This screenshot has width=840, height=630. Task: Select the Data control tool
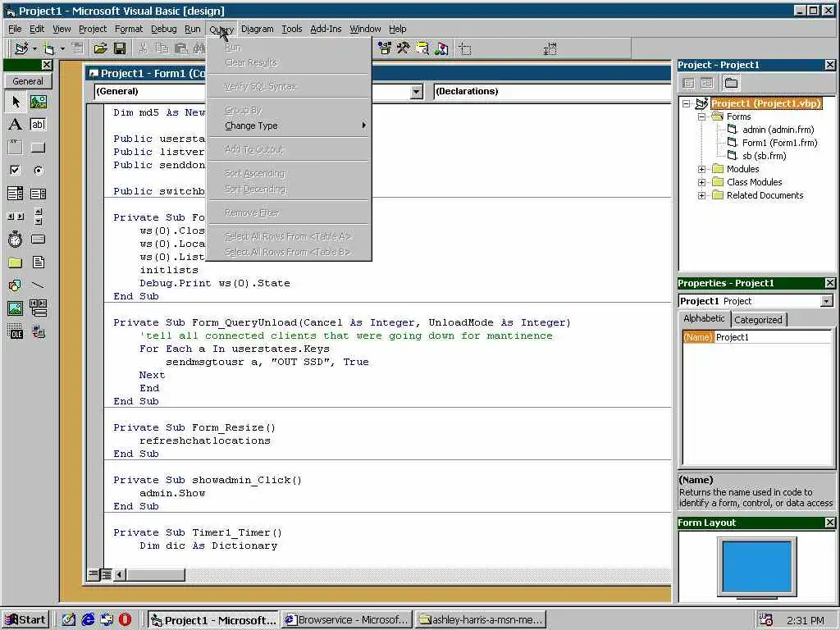38,308
